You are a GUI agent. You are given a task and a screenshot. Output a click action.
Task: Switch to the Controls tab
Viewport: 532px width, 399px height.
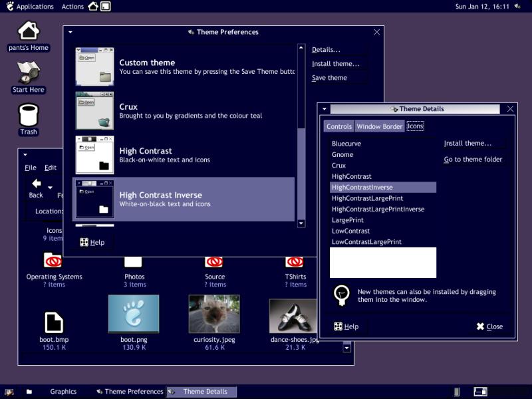coord(339,126)
